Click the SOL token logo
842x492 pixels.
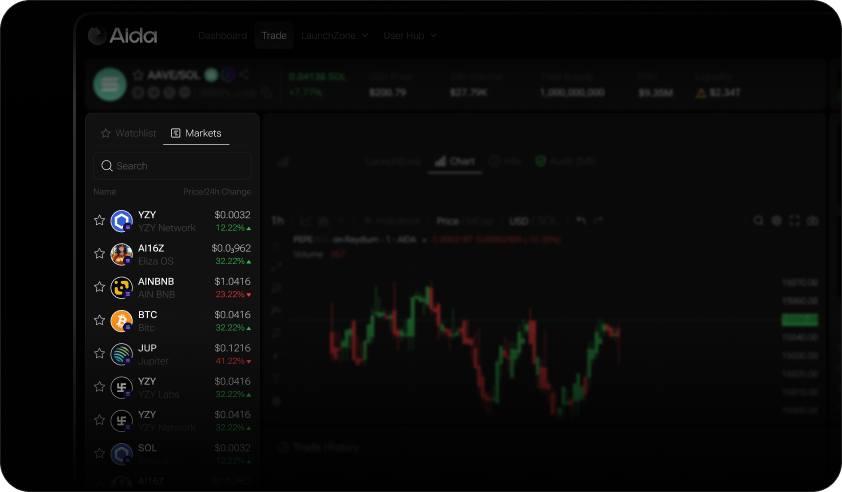[121, 454]
